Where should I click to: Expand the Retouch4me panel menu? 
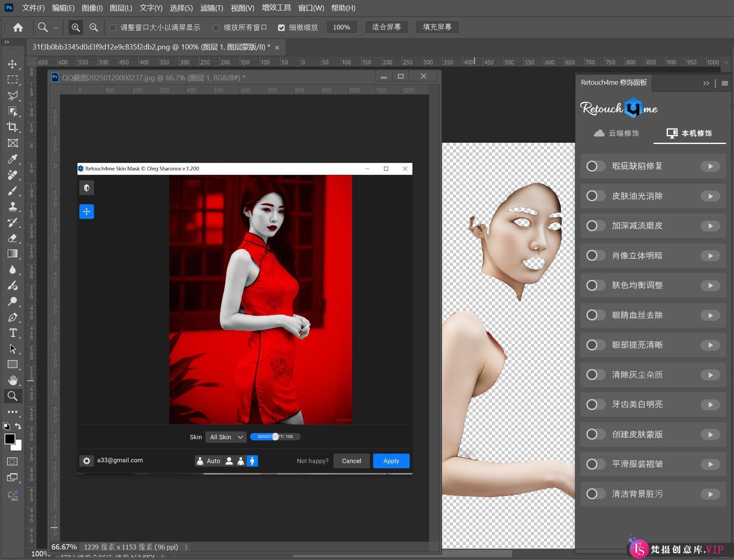pyautogui.click(x=725, y=83)
